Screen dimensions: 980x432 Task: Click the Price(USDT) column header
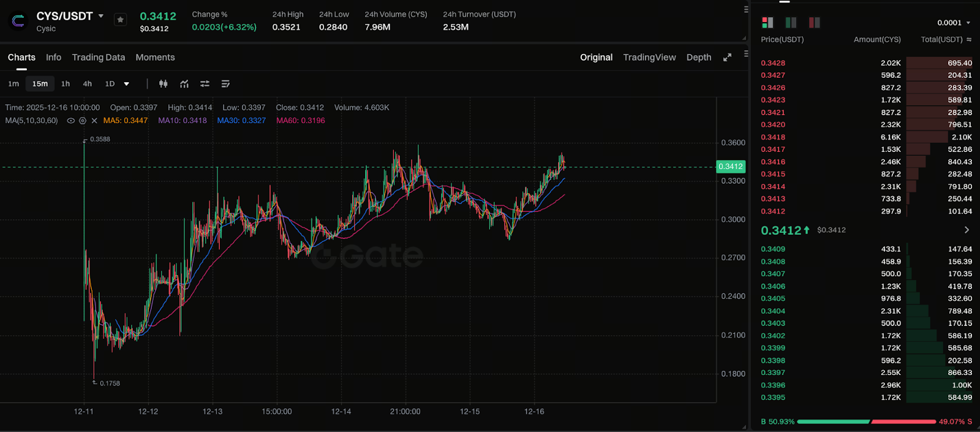[782, 39]
